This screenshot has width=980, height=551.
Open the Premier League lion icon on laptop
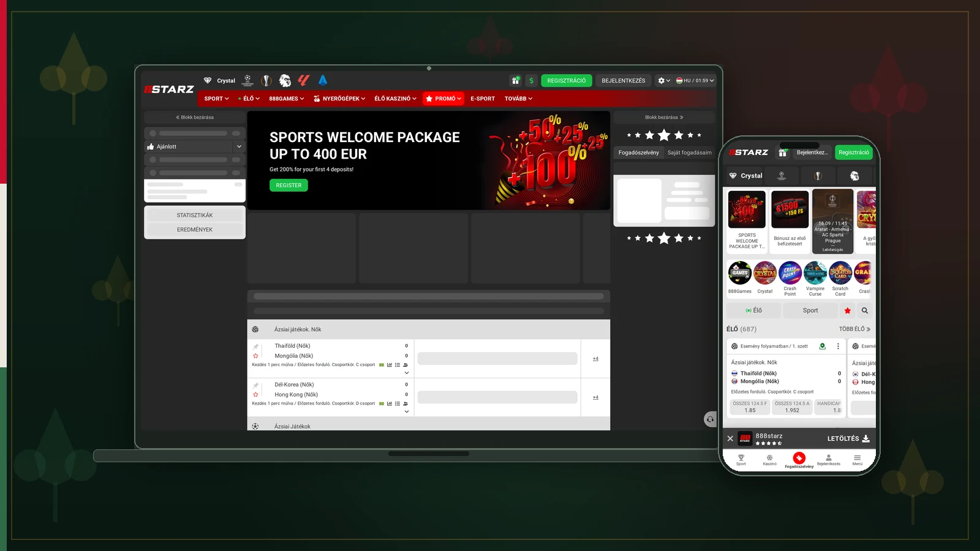[285, 80]
